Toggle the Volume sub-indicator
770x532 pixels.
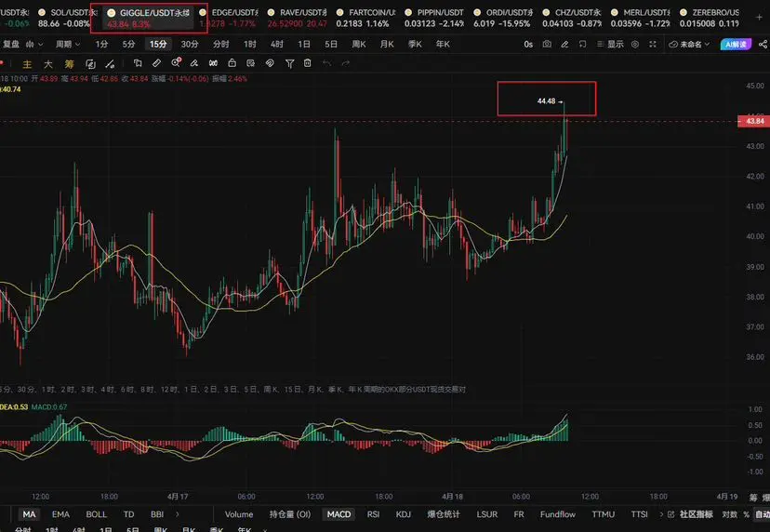(x=239, y=514)
